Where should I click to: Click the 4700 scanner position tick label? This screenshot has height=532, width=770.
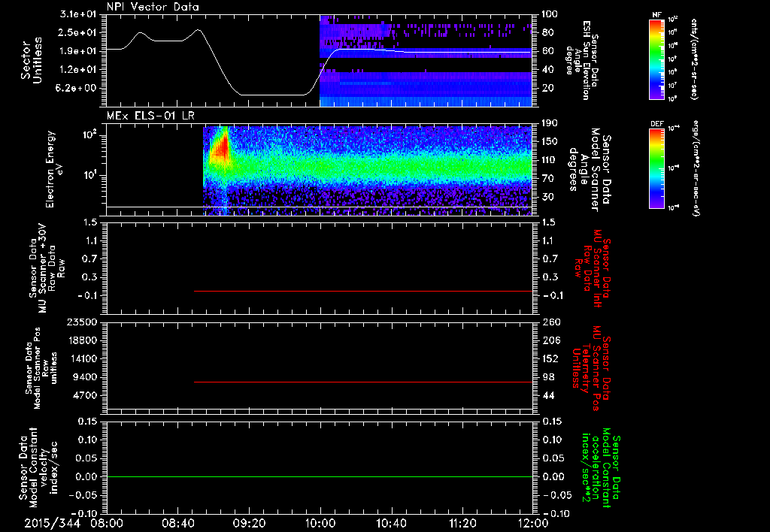[x=86, y=395]
